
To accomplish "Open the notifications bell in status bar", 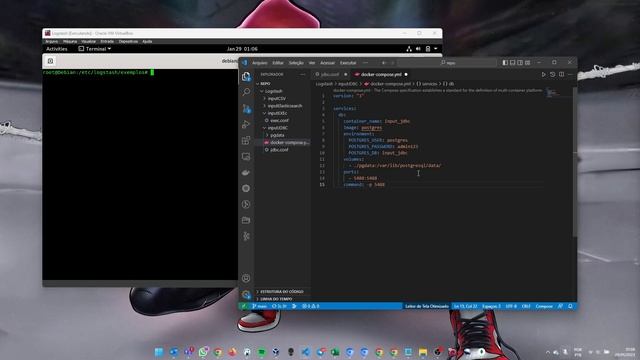I will click(570, 306).
